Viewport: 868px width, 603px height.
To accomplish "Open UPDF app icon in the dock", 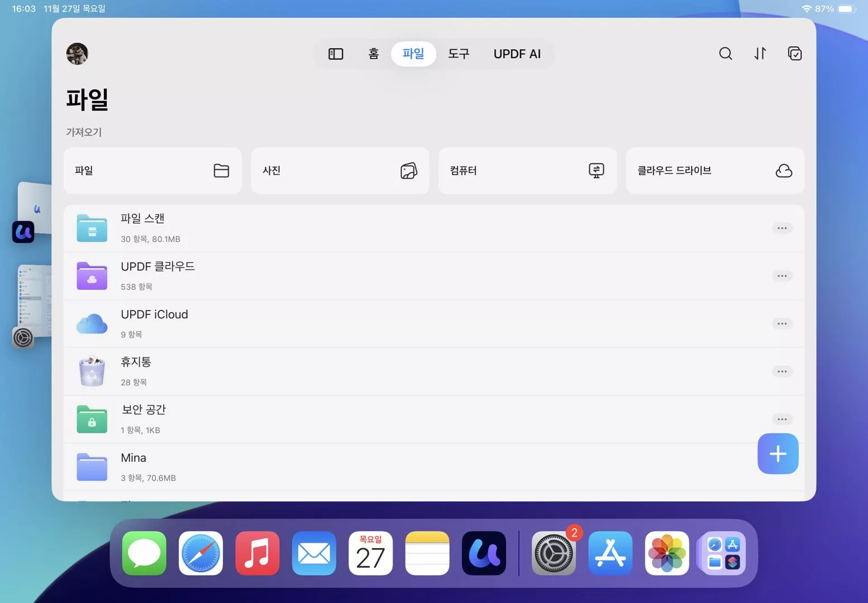I will coord(484,553).
